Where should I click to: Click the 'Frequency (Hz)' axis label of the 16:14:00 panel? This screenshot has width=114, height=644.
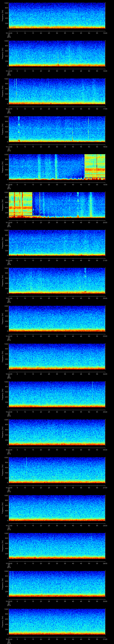3,16
